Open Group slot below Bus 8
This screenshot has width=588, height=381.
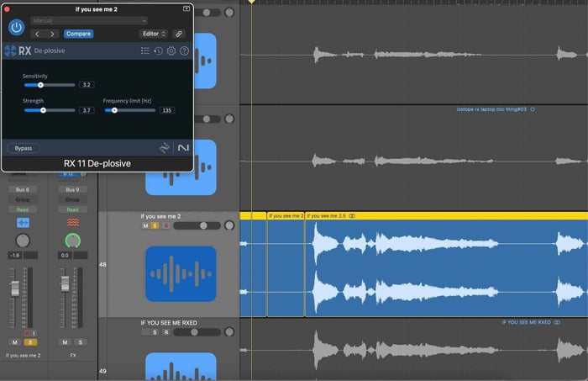click(23, 199)
